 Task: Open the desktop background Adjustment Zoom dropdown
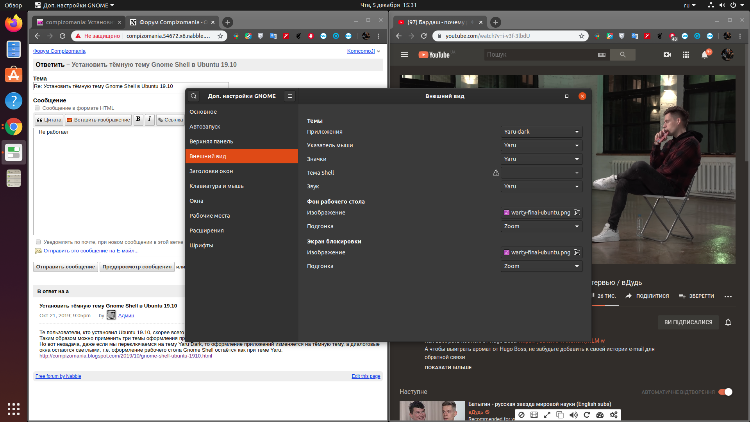[541, 226]
